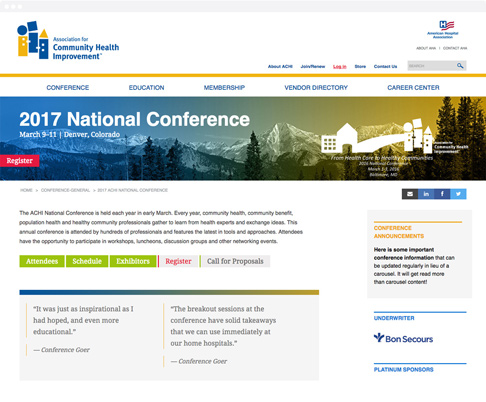486x402 pixels.
Task: Open the Career Center menu
Action: tap(413, 87)
